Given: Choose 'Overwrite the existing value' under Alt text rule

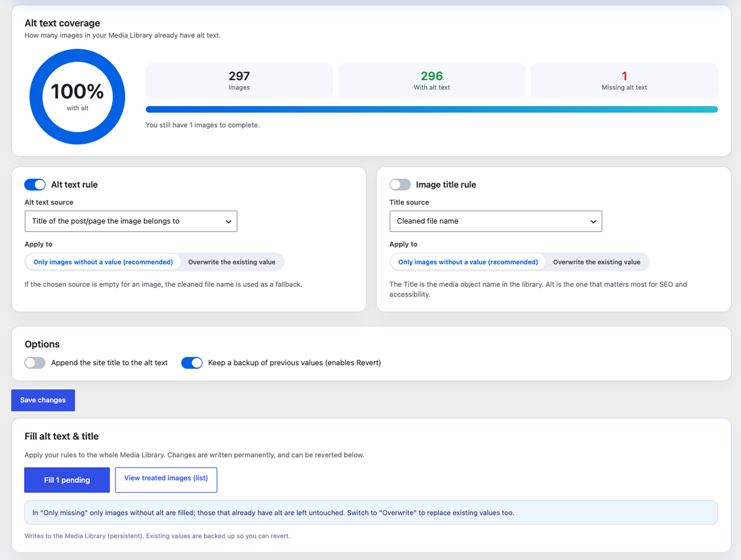Looking at the screenshot, I should tap(232, 262).
